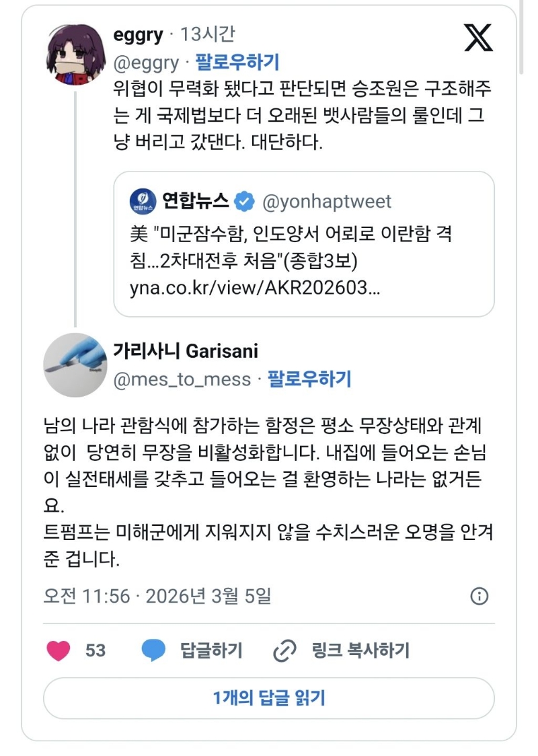The width and height of the screenshot is (538, 756).
Task: Follow @mes_to_mess via the 팔로우하기 link
Action: pos(309,379)
